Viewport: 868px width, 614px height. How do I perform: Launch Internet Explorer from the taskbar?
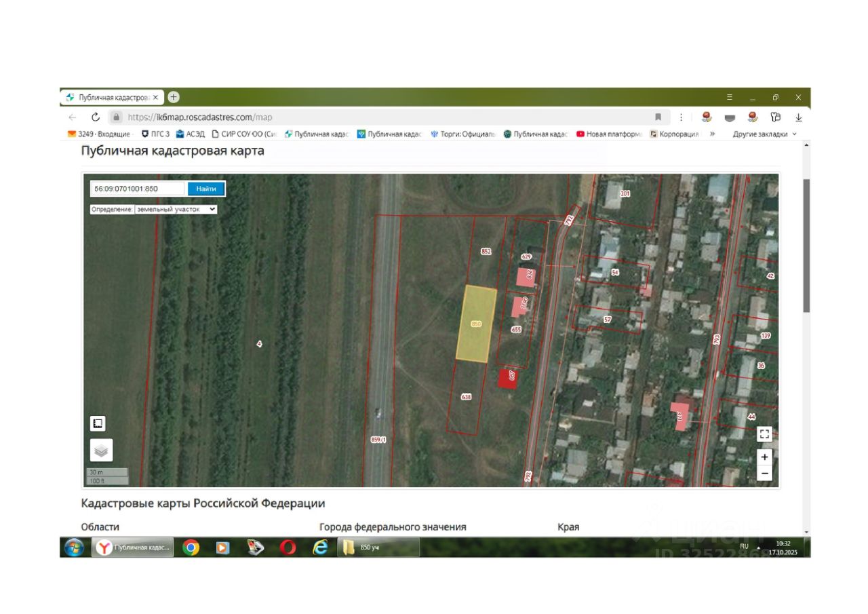point(320,548)
